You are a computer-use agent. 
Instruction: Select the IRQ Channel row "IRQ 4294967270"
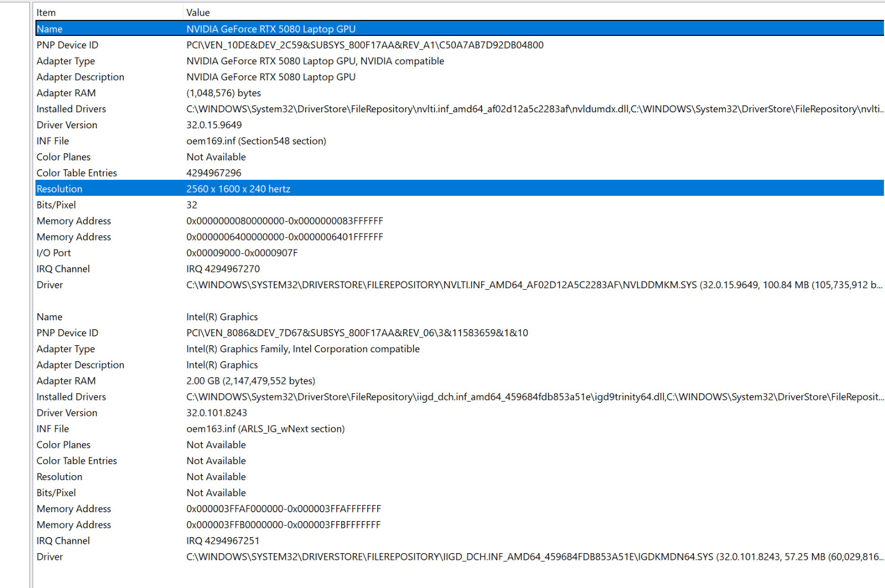[460, 269]
